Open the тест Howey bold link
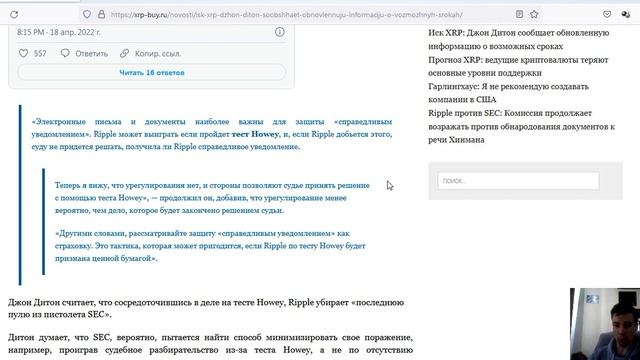This screenshot has width=640, height=360. coord(255,134)
